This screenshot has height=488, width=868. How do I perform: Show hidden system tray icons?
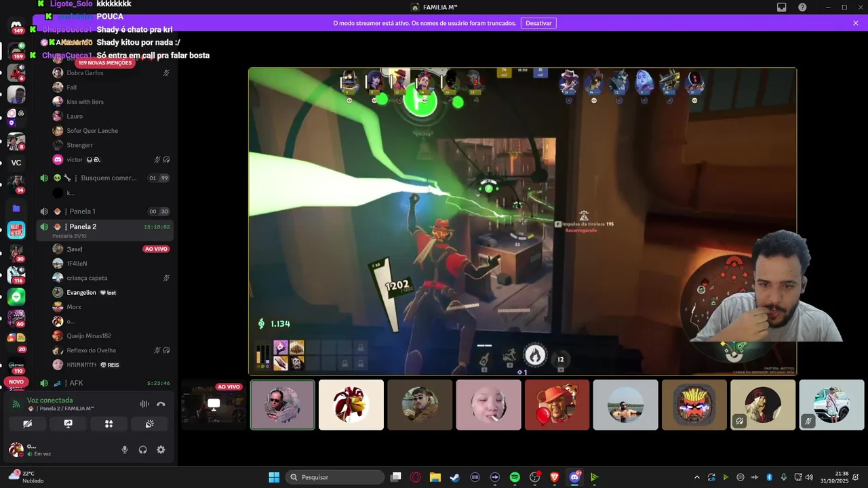(696, 477)
